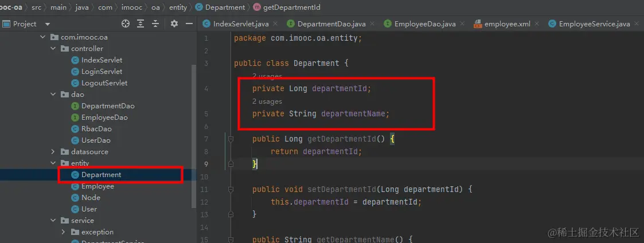Open the Project view dropdown

(47, 24)
